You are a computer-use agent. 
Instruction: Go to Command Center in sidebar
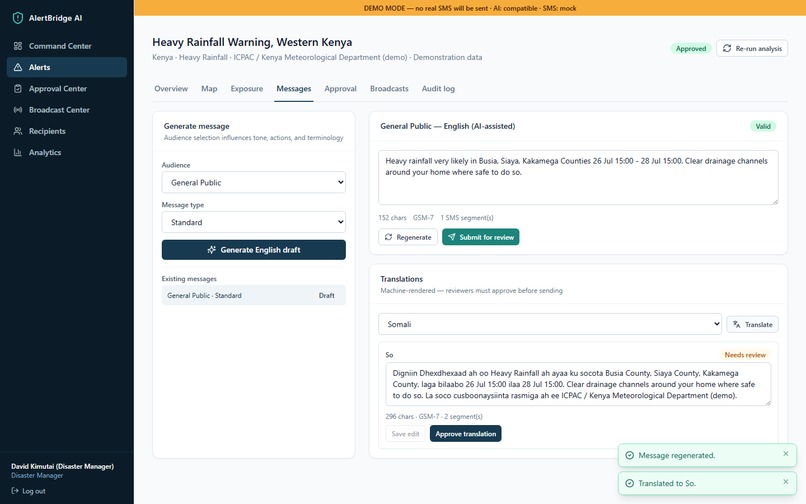67,46
